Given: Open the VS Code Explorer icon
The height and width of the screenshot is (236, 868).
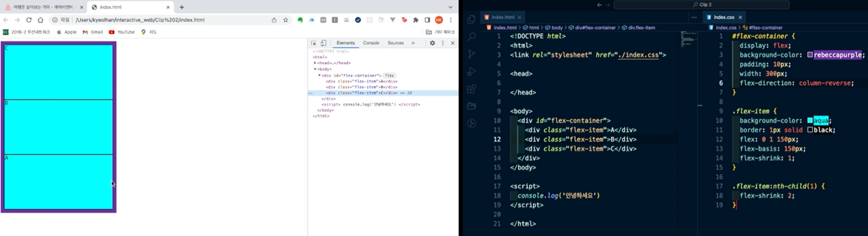Looking at the screenshot, I should tap(471, 20).
